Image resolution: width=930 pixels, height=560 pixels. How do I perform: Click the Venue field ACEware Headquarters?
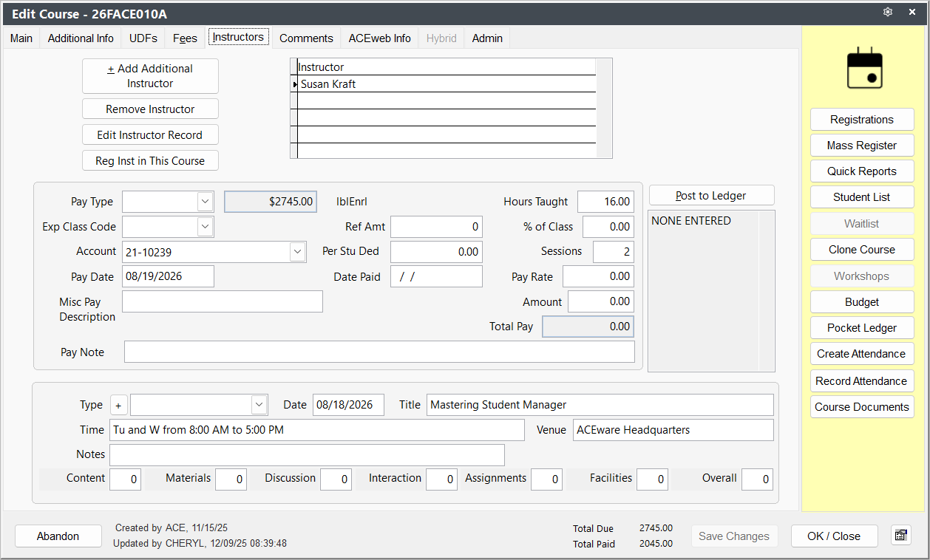point(673,430)
